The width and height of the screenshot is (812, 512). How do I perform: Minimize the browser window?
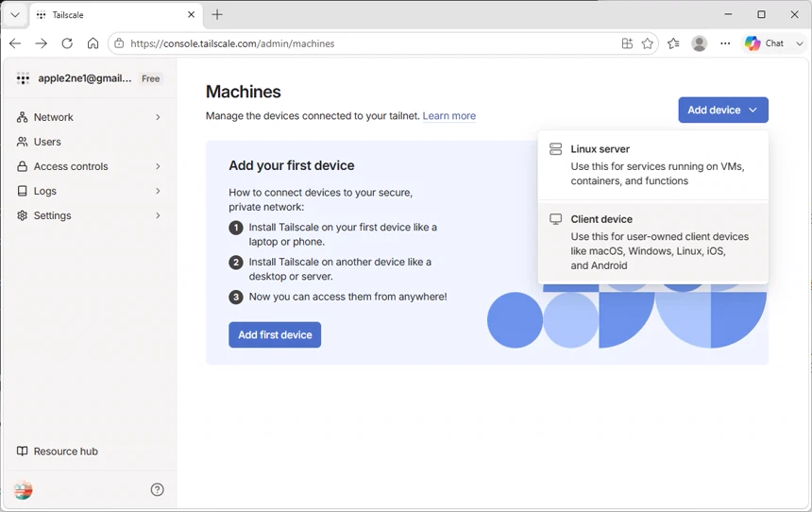click(x=728, y=14)
